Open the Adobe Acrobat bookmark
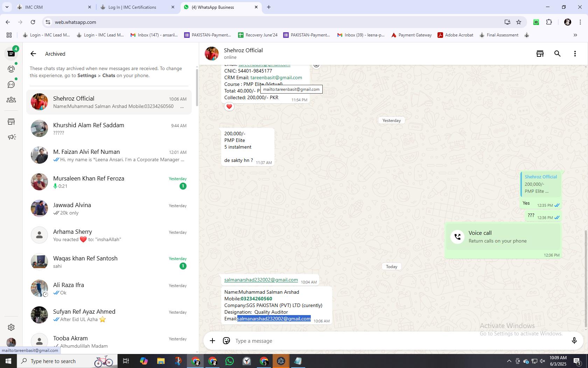The image size is (588, 368). [455, 35]
